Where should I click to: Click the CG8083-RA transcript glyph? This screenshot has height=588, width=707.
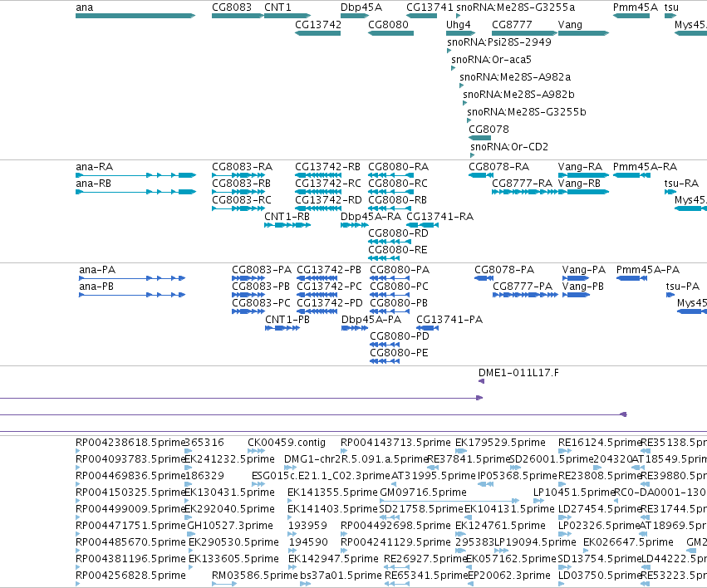coord(238,175)
